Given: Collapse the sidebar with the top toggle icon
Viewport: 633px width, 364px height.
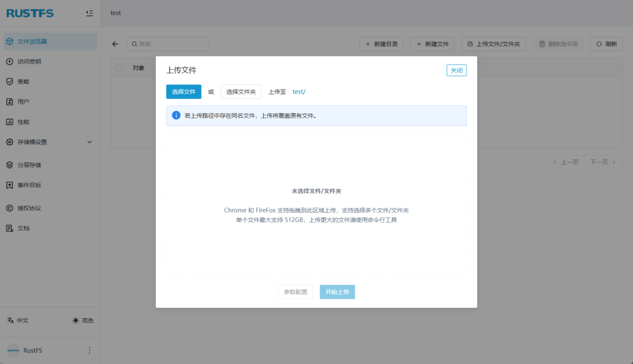Looking at the screenshot, I should (90, 13).
